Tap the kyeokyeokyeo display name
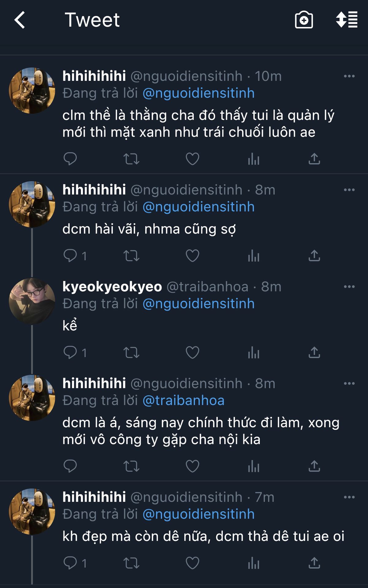The width and height of the screenshot is (368, 588). (x=112, y=287)
